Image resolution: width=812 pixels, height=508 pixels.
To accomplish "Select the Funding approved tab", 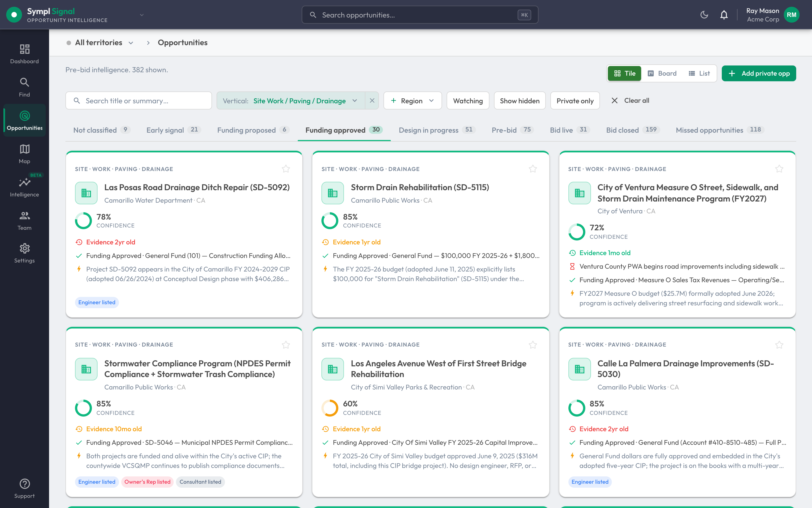I will tap(344, 130).
